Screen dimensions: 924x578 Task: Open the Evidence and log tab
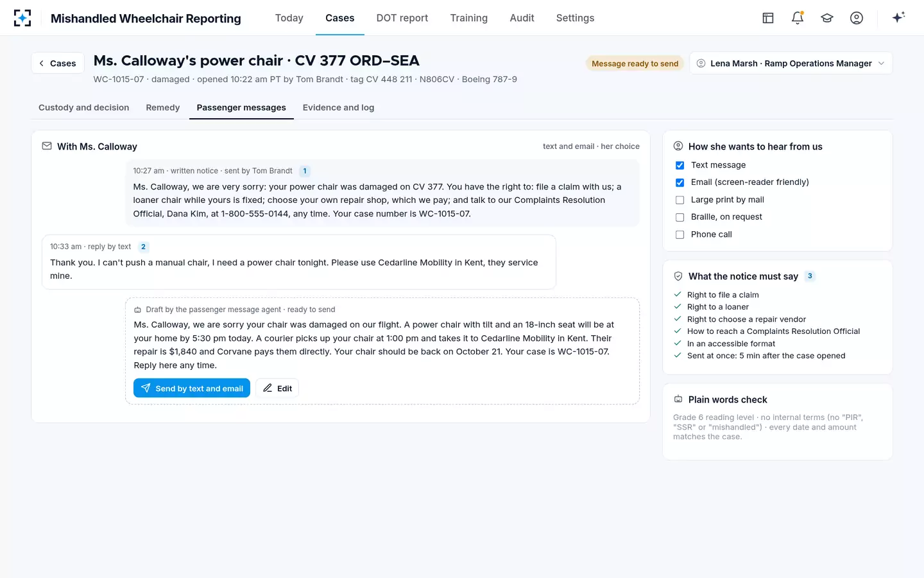pos(338,107)
